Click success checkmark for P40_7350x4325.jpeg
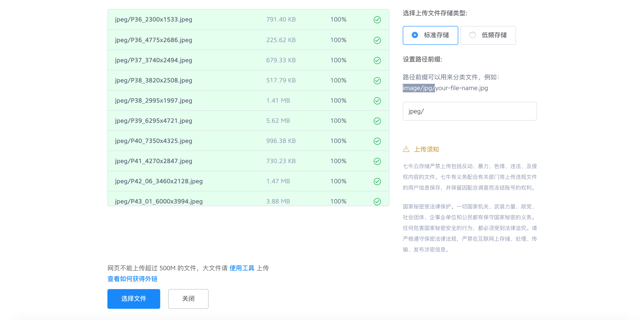This screenshot has width=644, height=320. click(377, 141)
